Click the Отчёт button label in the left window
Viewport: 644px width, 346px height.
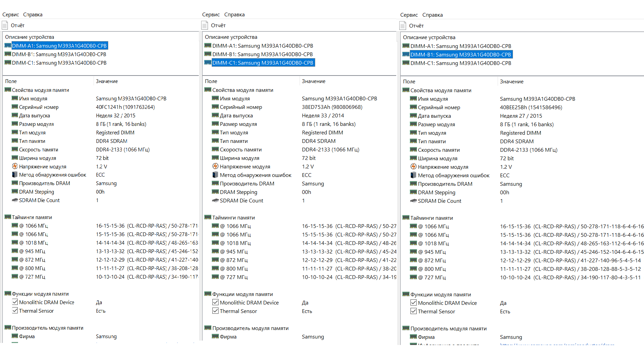click(18, 26)
